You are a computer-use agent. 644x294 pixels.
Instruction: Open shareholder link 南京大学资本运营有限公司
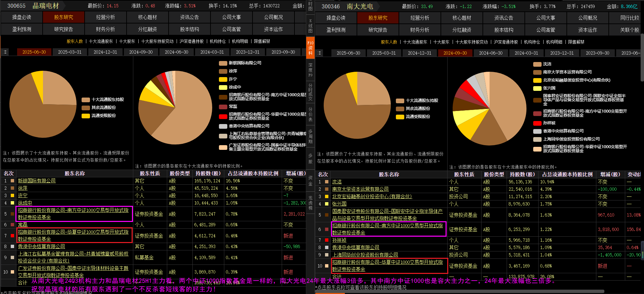360,189
